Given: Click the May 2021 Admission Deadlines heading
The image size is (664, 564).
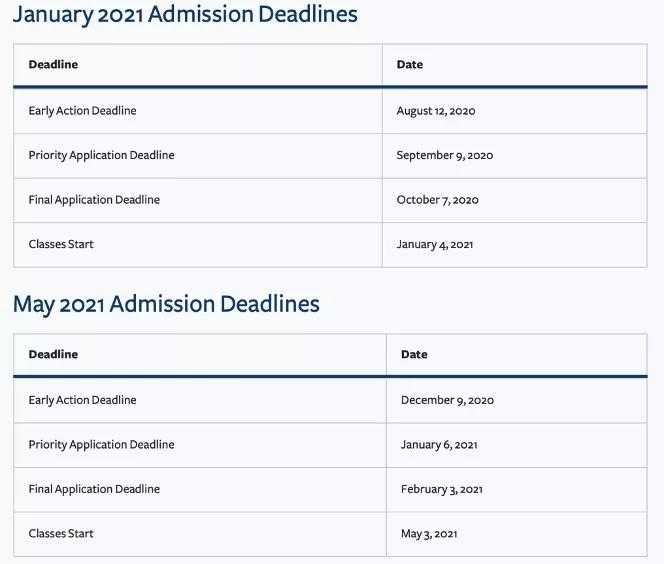Looking at the screenshot, I should (166, 304).
